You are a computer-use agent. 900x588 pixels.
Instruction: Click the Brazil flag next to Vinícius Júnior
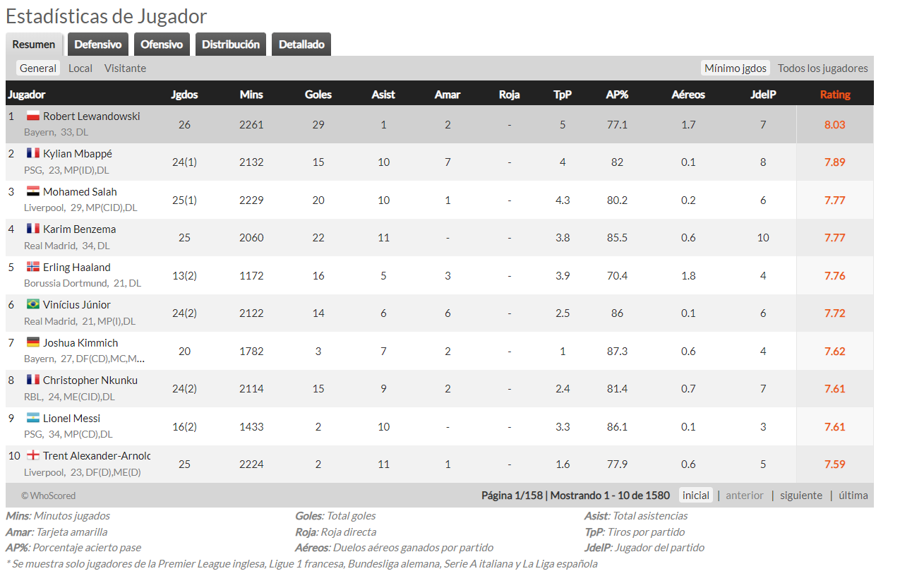[32, 304]
